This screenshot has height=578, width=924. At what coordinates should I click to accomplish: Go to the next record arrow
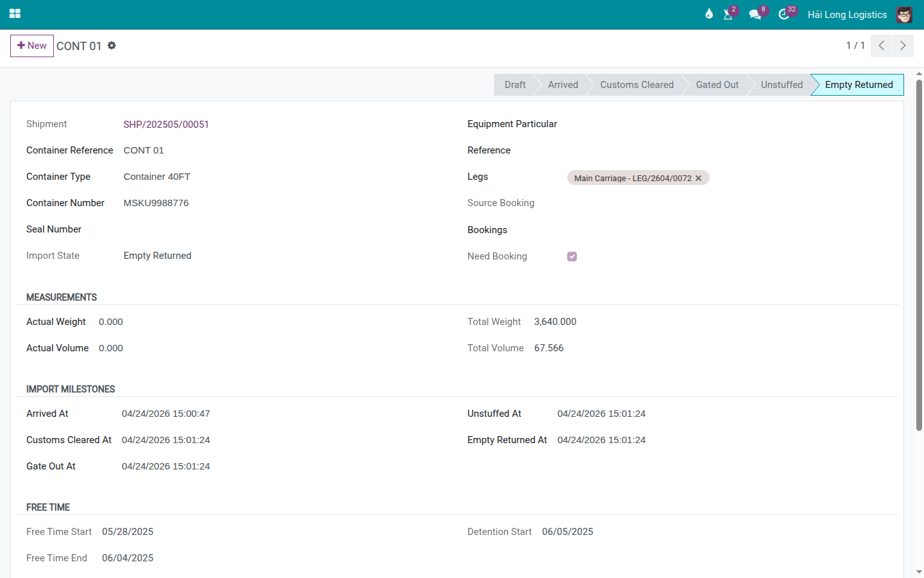[903, 46]
